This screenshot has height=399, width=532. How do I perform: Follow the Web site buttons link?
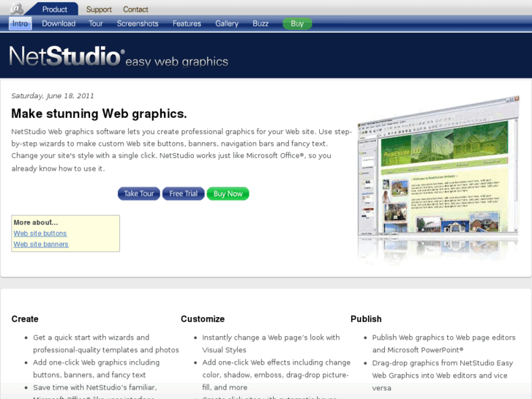tap(40, 234)
